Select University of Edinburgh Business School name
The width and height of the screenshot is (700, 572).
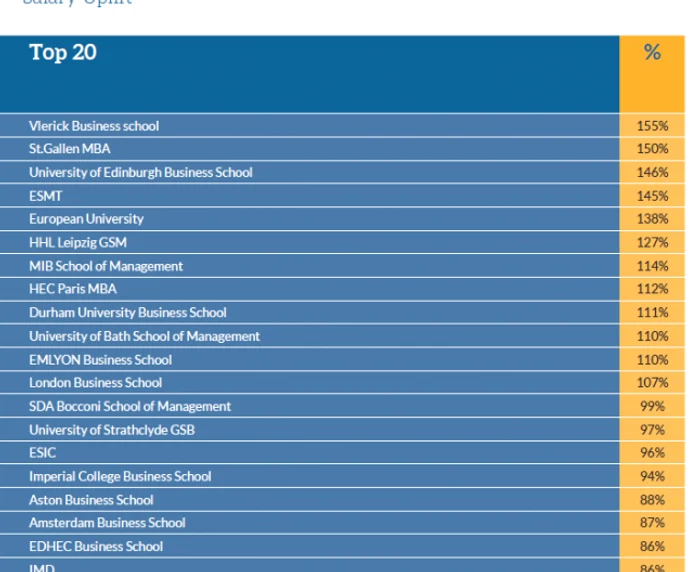pyautogui.click(x=141, y=172)
